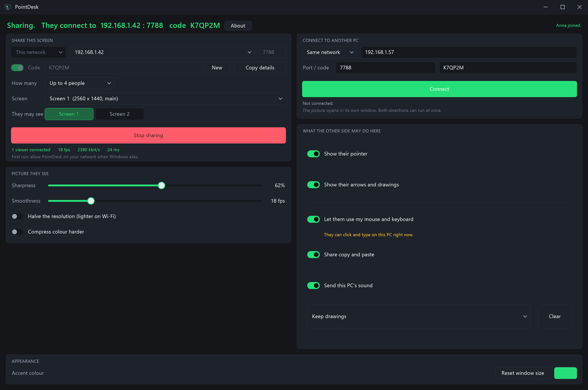This screenshot has height=390, width=588.
Task: Click the PointDesk app icon in title bar
Action: click(8, 7)
